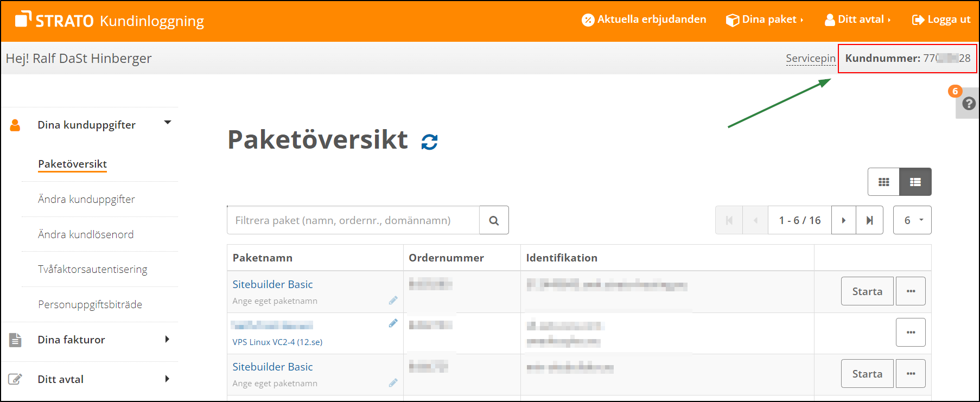Click the person icon beside header Ditt avtal
The image size is (980, 402).
830,20
